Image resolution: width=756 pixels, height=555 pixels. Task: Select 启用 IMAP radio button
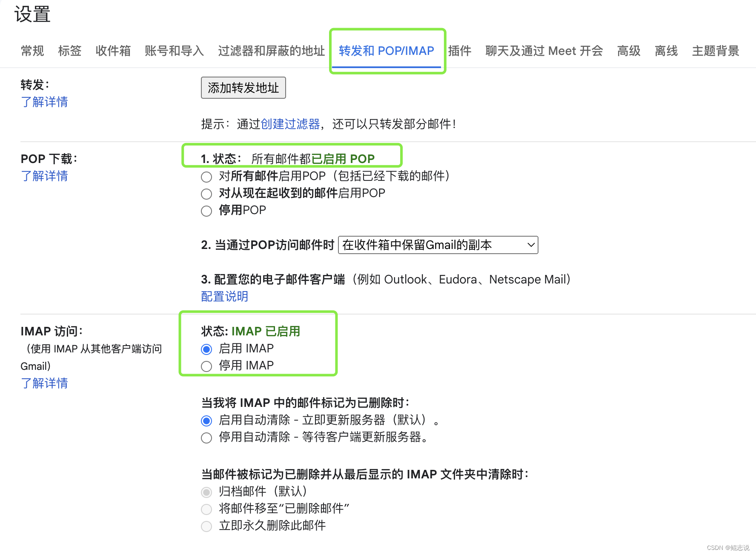pos(206,349)
